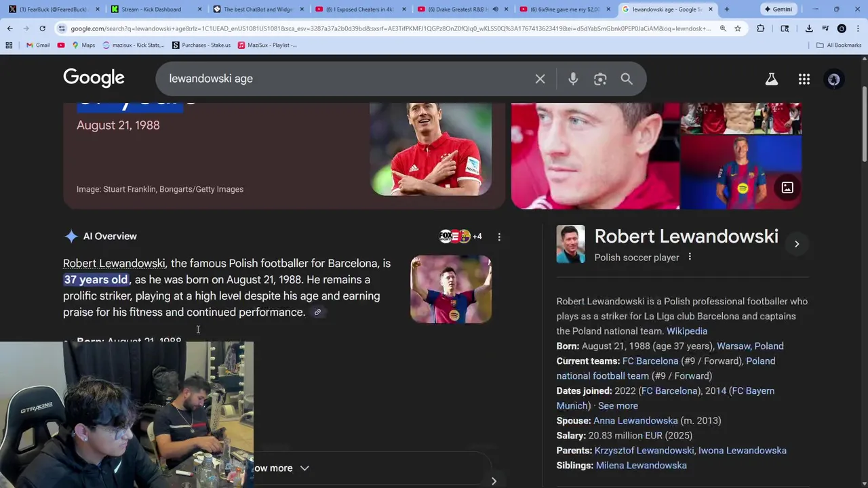Open the red Bayern jersey photo
Viewport: 868px width, 488px height.
[431, 149]
